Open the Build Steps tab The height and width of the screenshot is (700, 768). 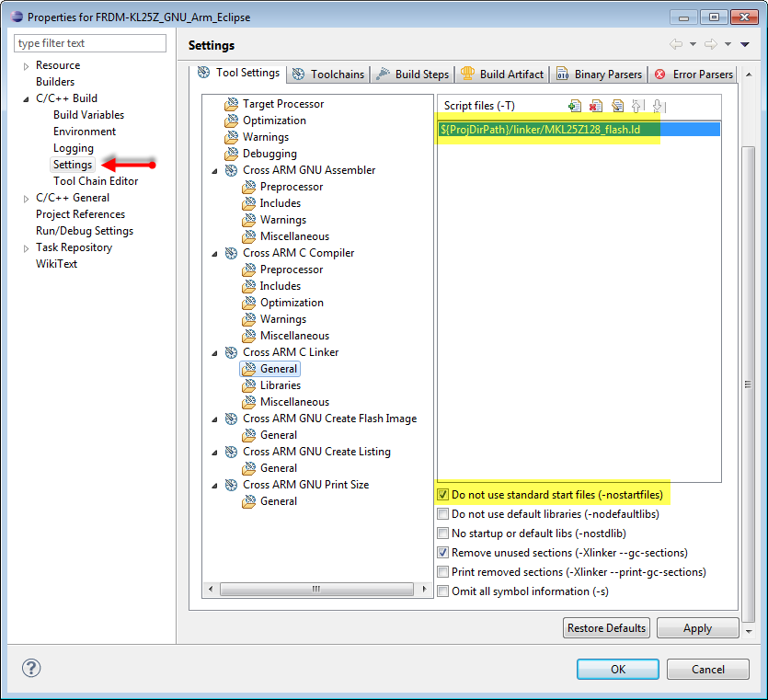pyautogui.click(x=414, y=75)
